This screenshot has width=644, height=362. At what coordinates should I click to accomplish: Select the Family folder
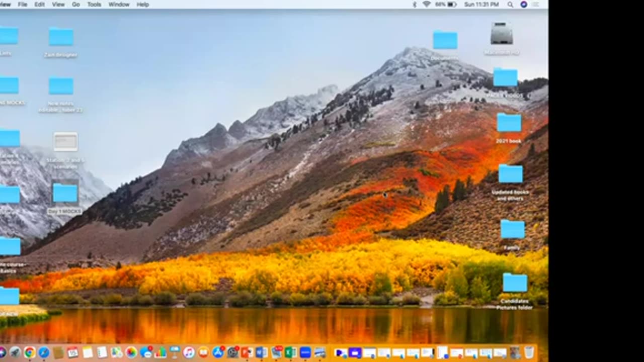[x=513, y=229]
